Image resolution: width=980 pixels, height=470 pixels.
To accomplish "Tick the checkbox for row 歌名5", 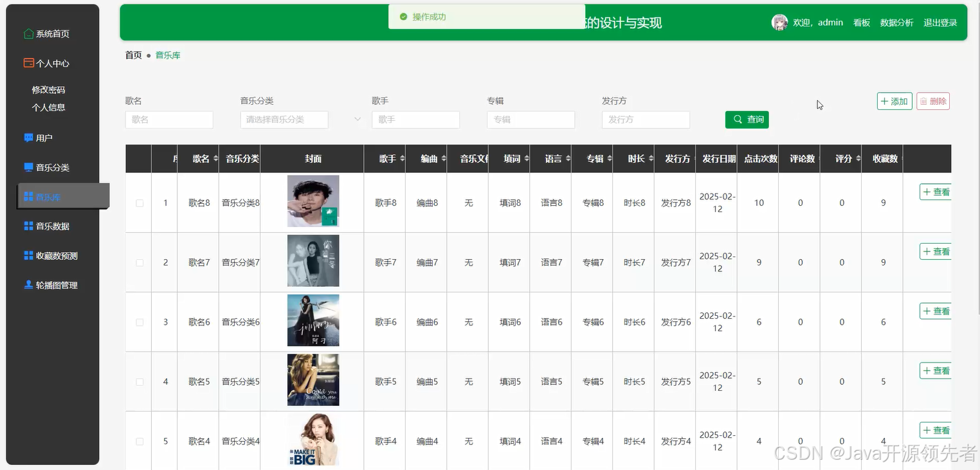I will point(140,382).
